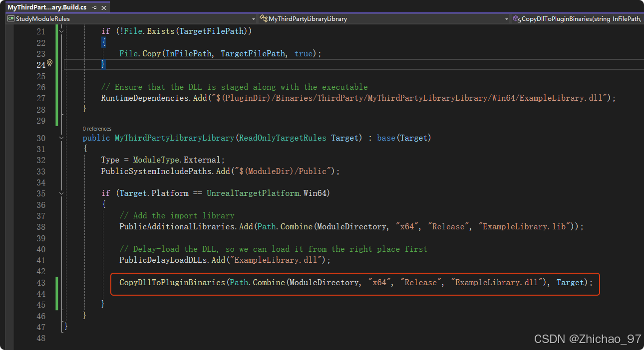Viewport: 644px width, 350px height.
Task: Close the MyThirdPart...ary.Build.cs tab
Action: click(x=104, y=7)
